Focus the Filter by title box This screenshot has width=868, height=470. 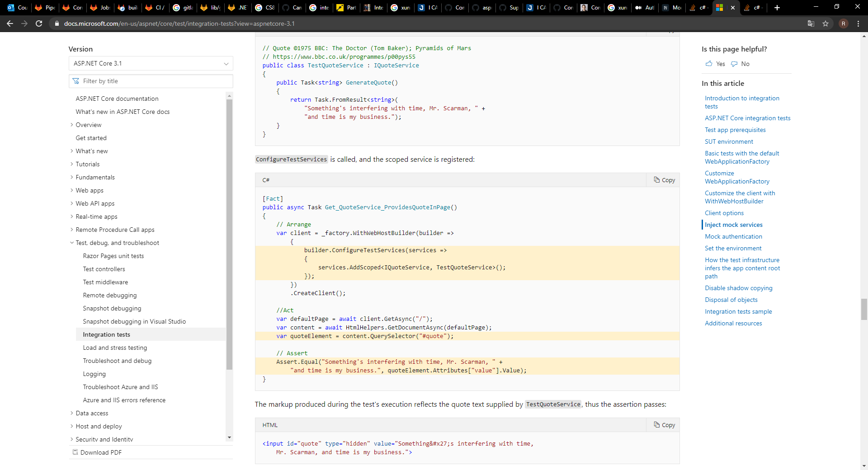[x=151, y=81]
